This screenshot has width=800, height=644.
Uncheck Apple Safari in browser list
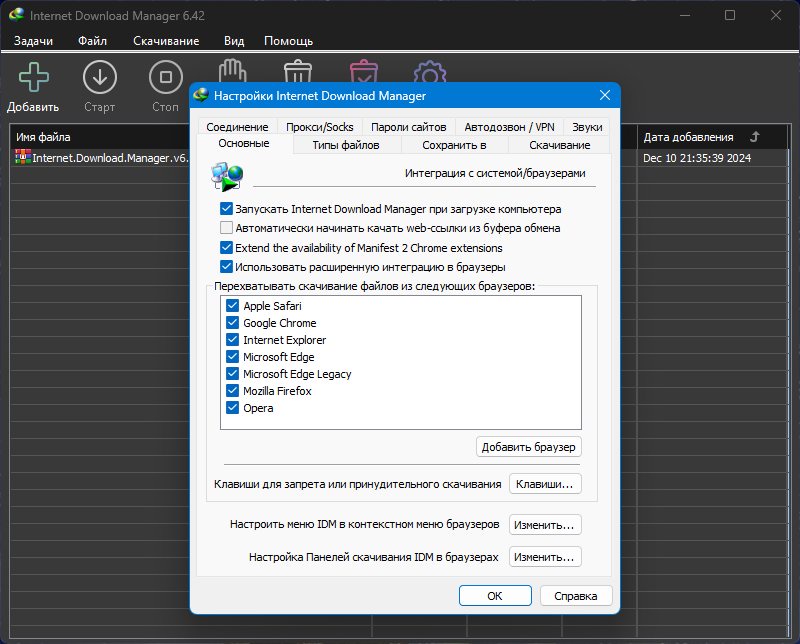click(232, 306)
